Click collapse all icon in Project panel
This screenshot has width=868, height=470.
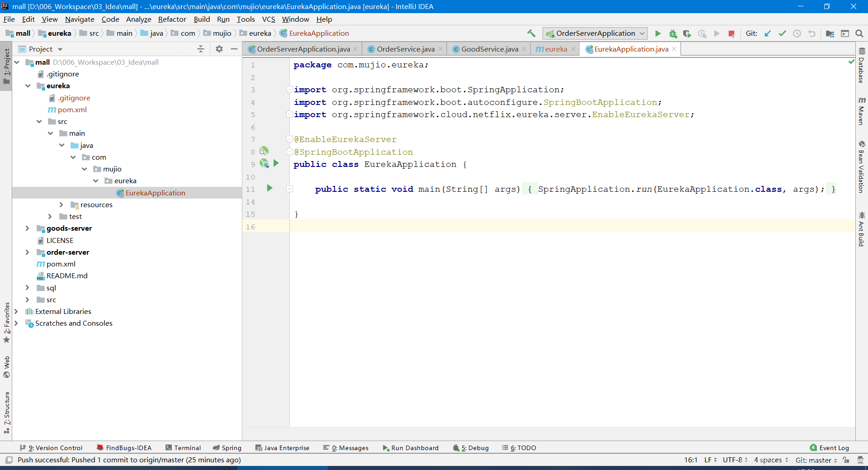[201, 49]
